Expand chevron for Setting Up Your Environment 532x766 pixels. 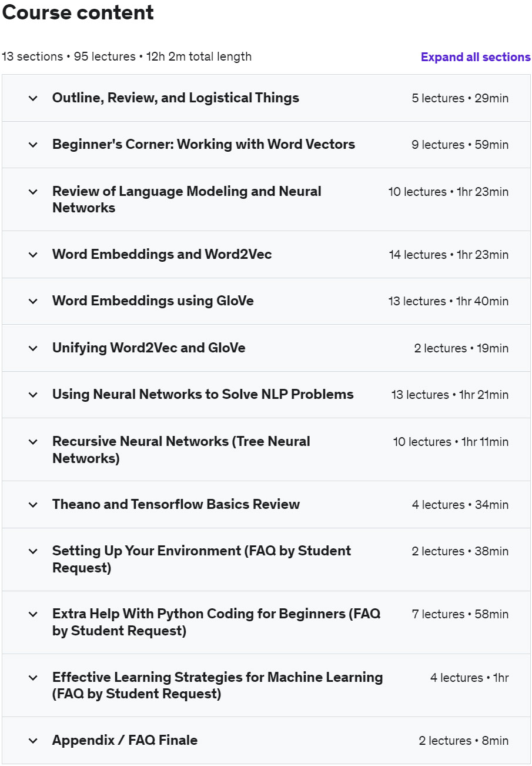(33, 551)
